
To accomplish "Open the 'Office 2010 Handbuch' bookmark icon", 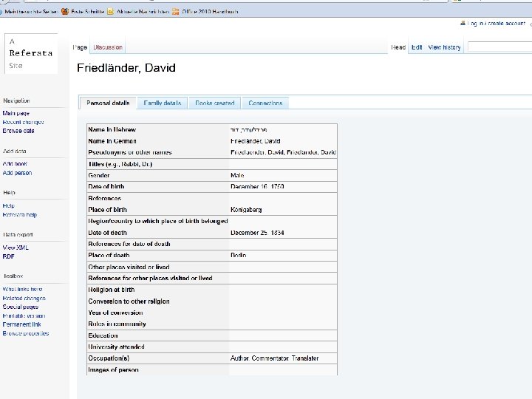I will click(x=175, y=12).
